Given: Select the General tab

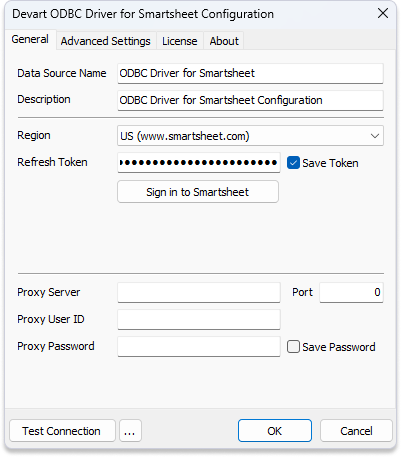Looking at the screenshot, I should [x=30, y=39].
